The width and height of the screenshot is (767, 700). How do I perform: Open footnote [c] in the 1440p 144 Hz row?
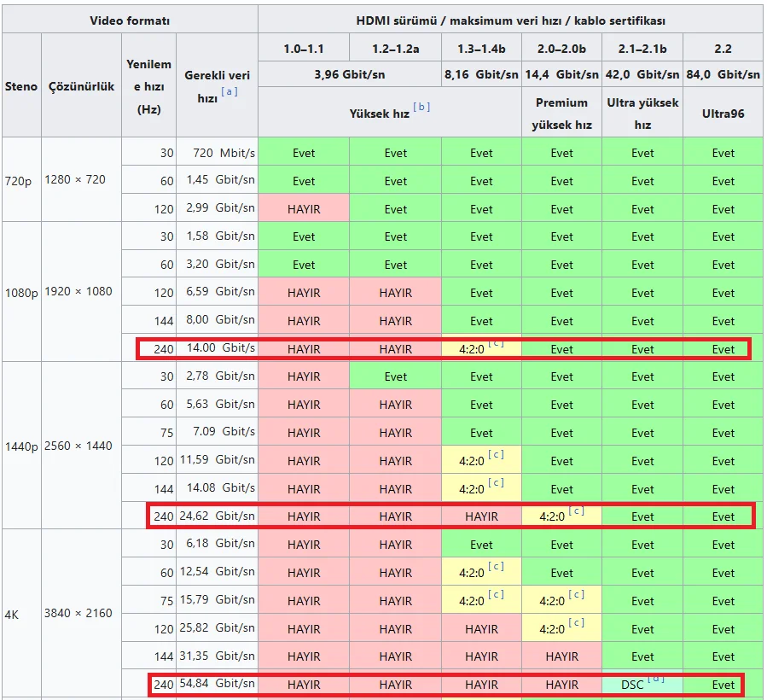coord(496,483)
